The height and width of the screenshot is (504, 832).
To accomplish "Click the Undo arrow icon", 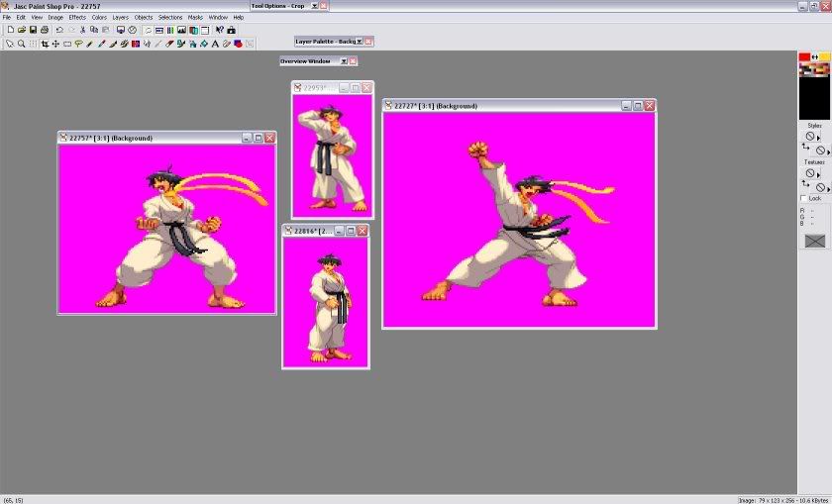I will [59, 30].
